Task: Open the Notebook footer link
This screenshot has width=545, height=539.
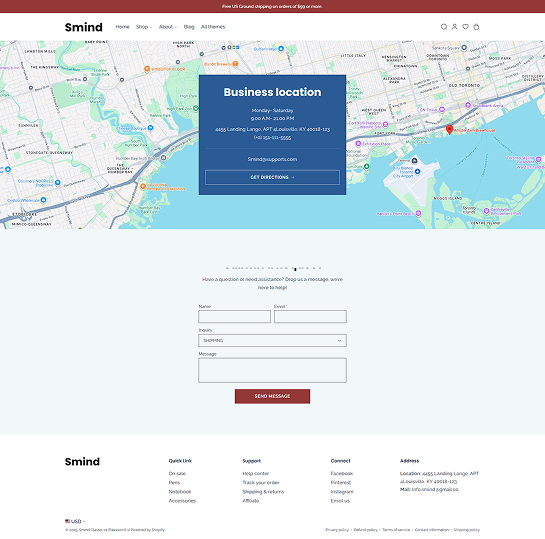Action: click(180, 491)
